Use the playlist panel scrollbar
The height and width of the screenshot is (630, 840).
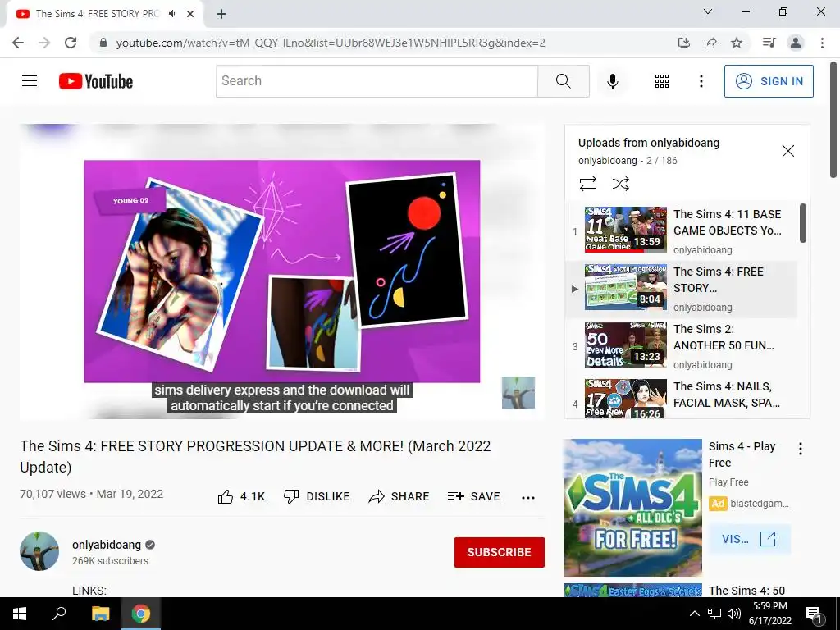(x=802, y=223)
